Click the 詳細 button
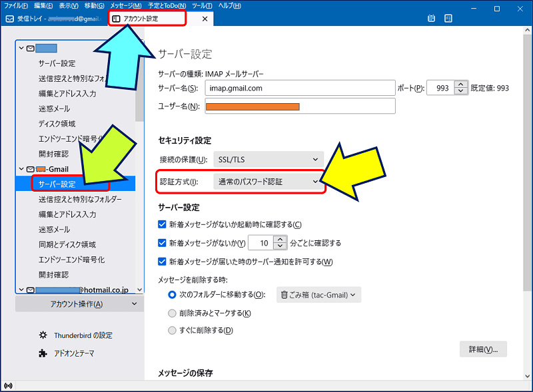 pos(483,349)
